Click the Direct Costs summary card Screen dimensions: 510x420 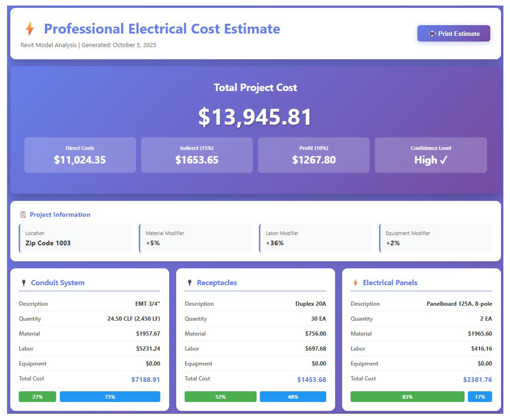[80, 155]
